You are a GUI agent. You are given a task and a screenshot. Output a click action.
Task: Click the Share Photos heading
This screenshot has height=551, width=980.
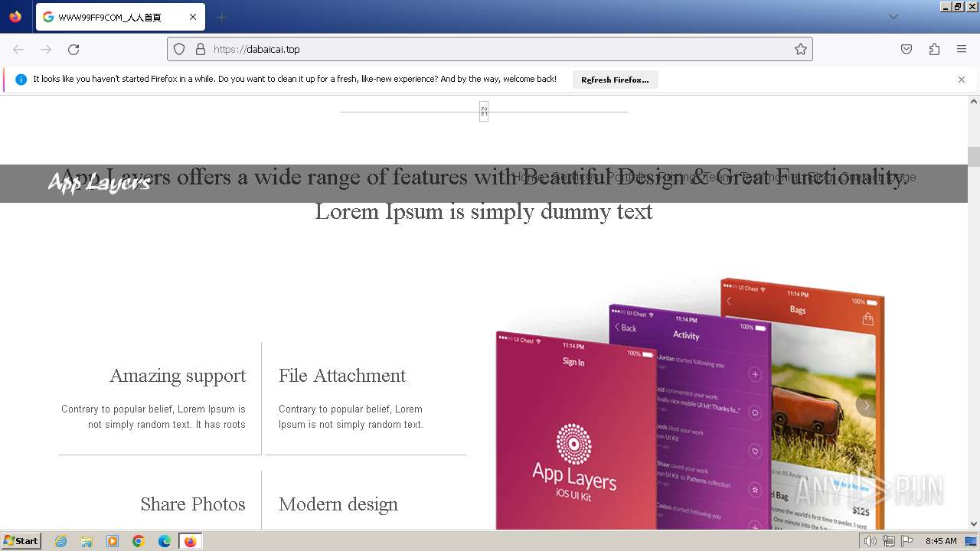[193, 504]
